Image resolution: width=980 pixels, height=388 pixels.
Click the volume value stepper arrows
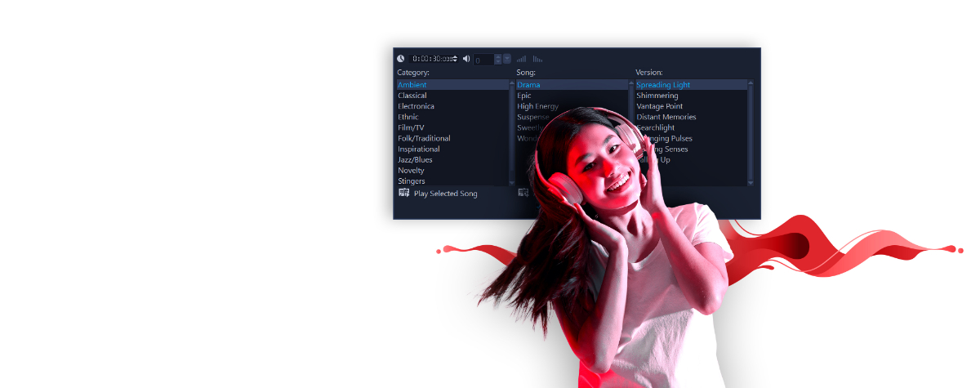tap(498, 59)
